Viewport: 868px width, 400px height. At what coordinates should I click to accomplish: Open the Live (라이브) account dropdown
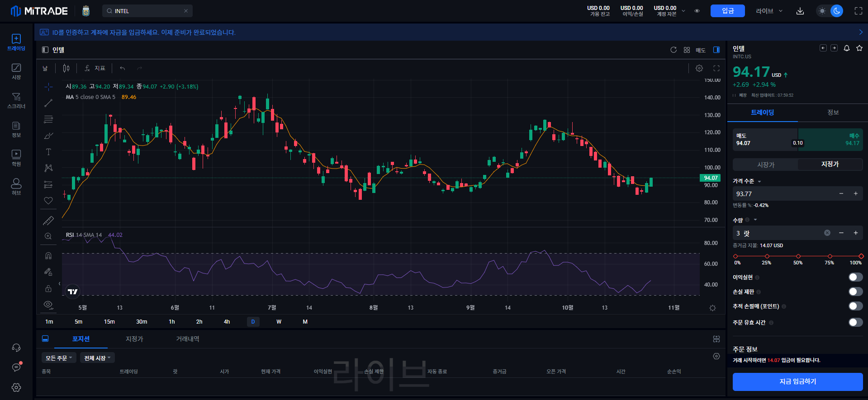769,11
